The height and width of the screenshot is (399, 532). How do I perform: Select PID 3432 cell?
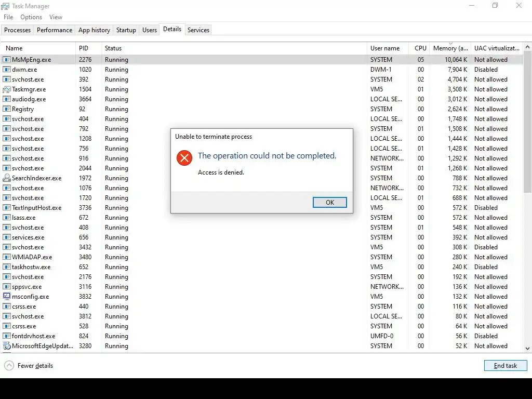pyautogui.click(x=85, y=247)
